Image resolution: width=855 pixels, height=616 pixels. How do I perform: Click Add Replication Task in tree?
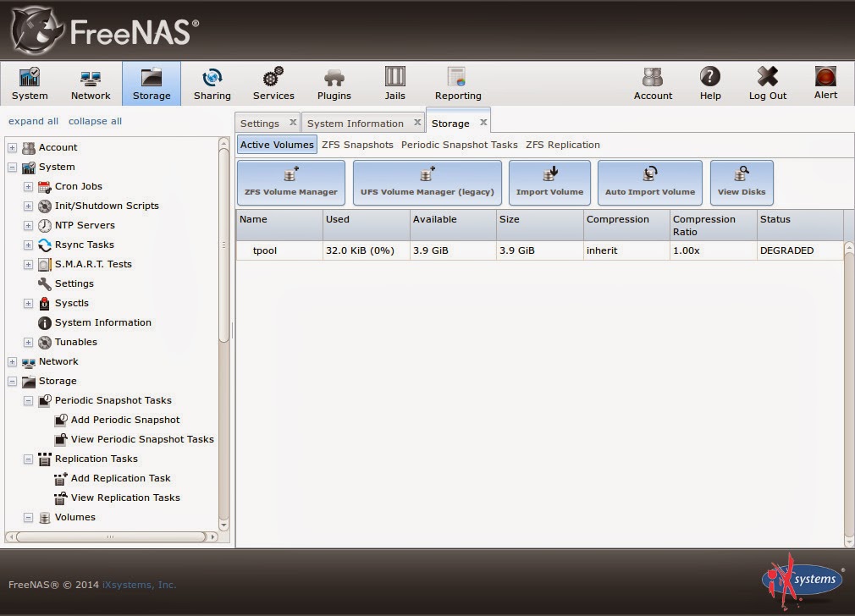click(x=120, y=478)
